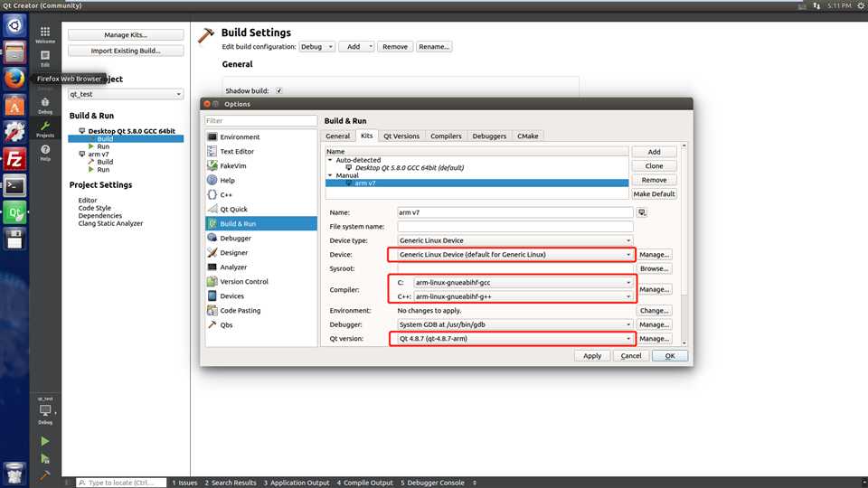Screen dimensions: 868x488
Task: Select Devices options category
Action: point(260,296)
